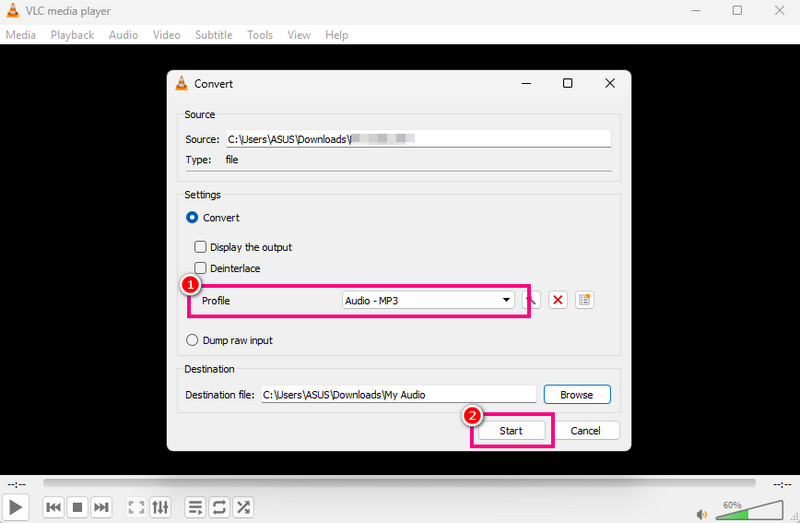Toggle fullscreen video mode icon
800x523 pixels.
click(136, 507)
